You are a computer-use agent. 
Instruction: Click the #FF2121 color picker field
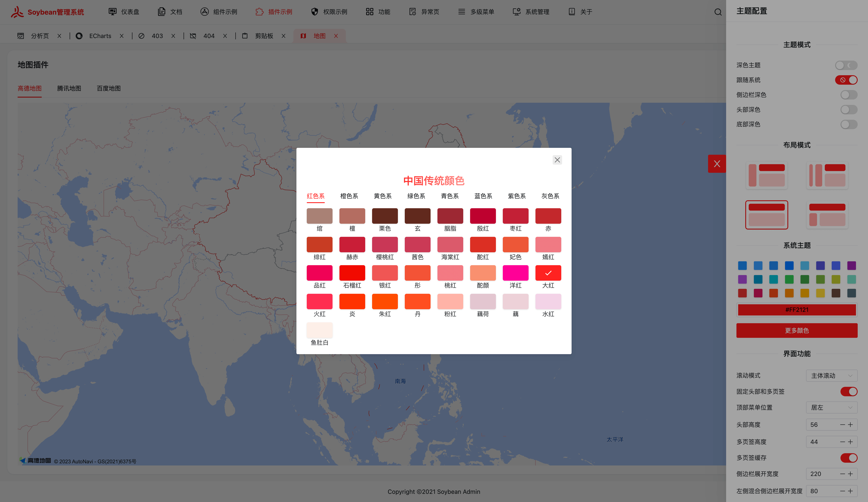796,309
